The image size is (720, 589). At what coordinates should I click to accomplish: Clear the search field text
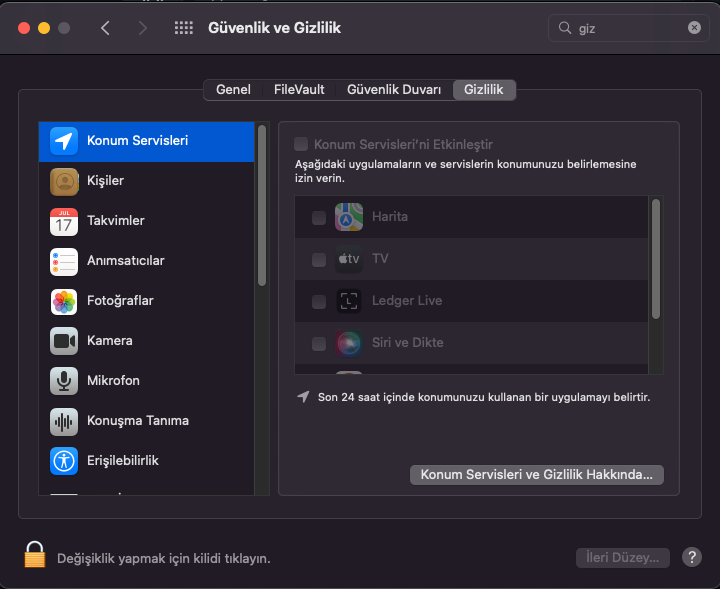694,28
